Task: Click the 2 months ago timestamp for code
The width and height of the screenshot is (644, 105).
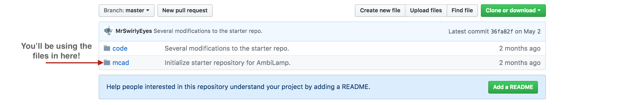Action: [x=520, y=48]
